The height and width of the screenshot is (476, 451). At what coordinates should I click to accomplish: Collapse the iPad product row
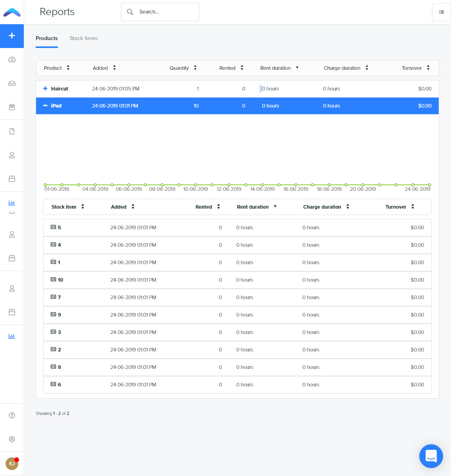point(45,106)
